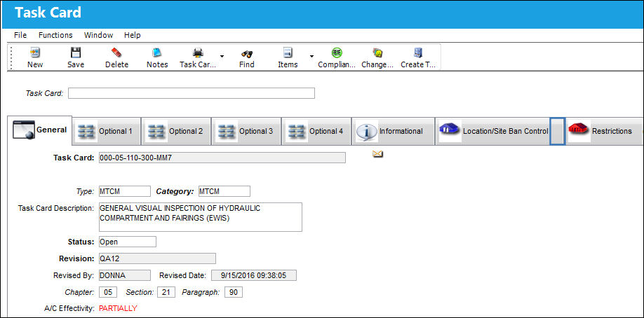Expand the Task Card print dropdown arrow
644x318 pixels.
[222, 56]
